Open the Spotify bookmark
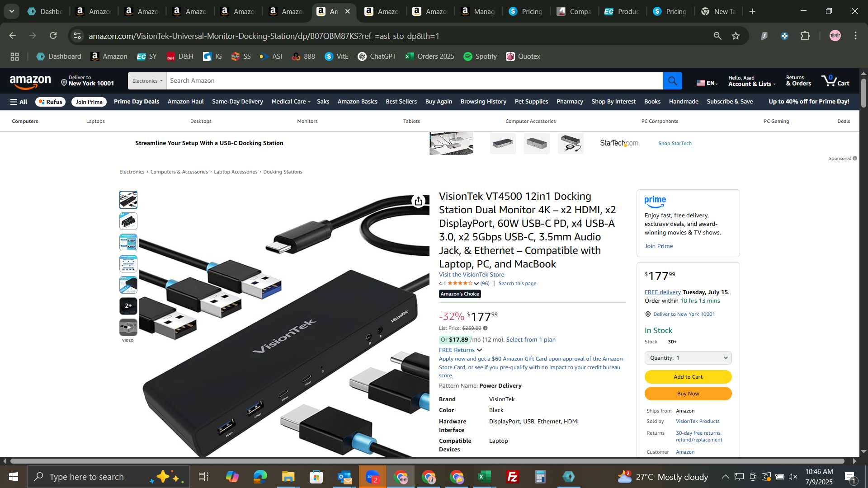This screenshot has width=868, height=488. click(x=480, y=56)
